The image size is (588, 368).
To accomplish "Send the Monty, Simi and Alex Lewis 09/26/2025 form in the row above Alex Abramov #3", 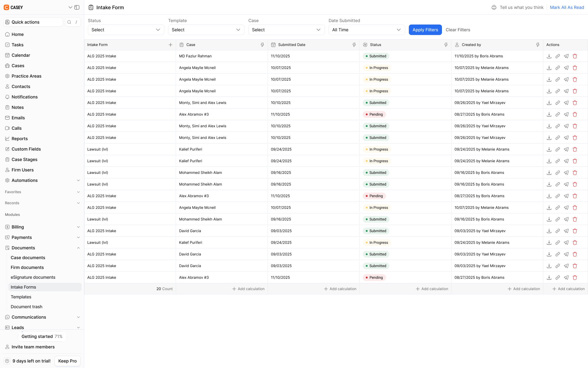I will coord(566,103).
